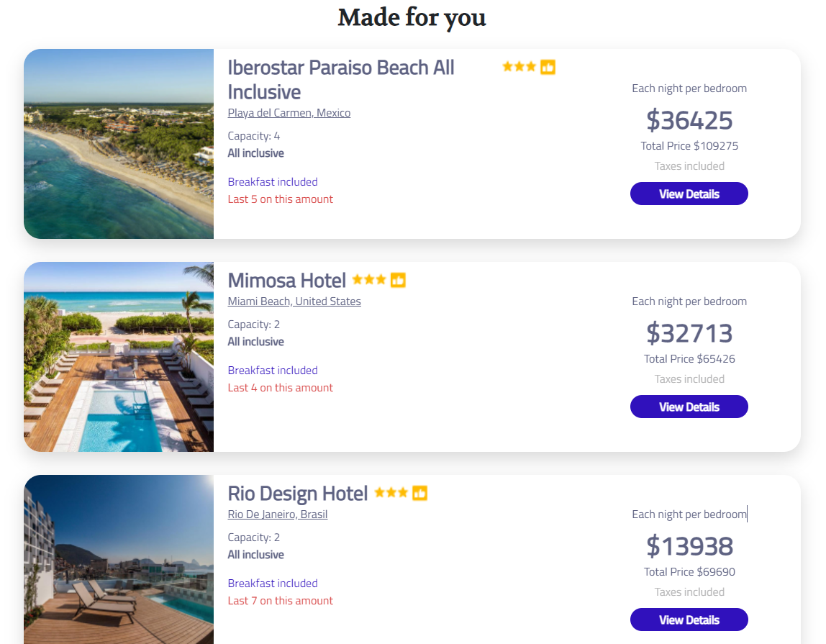Screen dimensions: 826x644
Task: Click the Iberostar beach aerial photo
Action: click(x=119, y=144)
